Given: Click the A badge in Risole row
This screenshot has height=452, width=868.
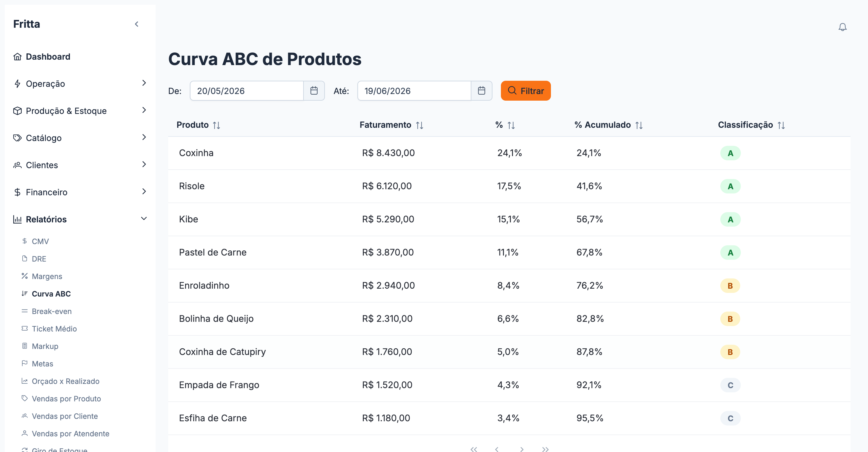Looking at the screenshot, I should (x=730, y=186).
